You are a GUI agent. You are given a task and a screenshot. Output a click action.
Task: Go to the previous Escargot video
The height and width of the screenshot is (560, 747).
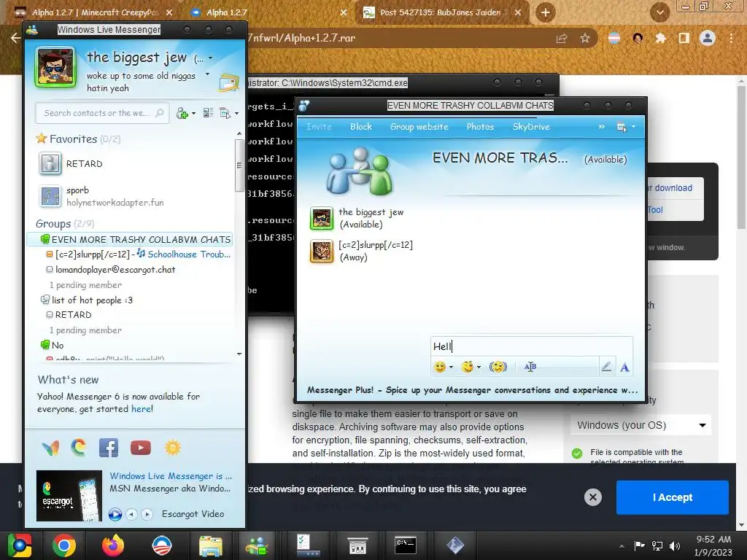(131, 514)
